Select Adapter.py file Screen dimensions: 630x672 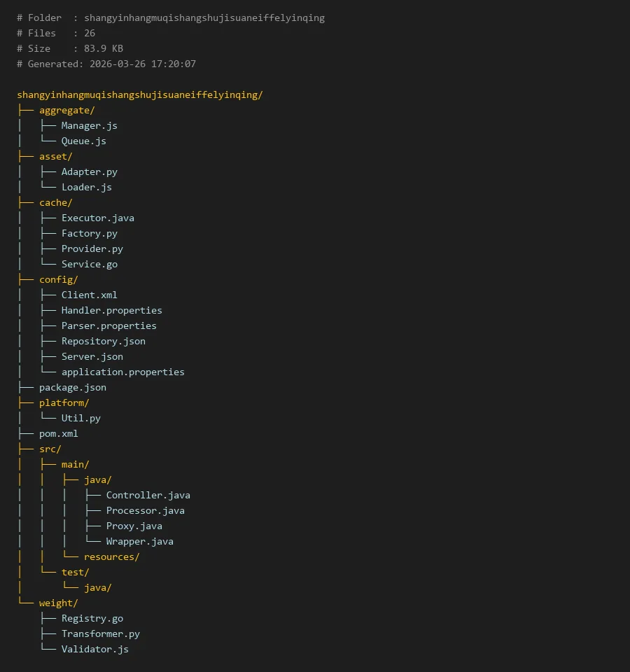point(89,171)
